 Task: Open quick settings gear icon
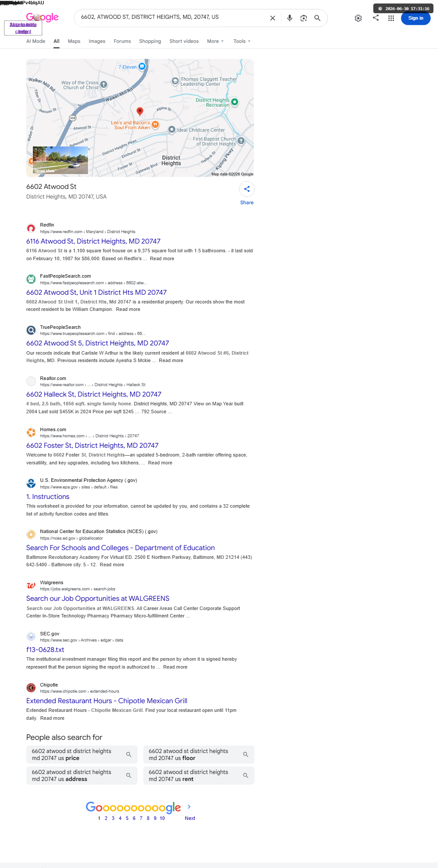[358, 18]
